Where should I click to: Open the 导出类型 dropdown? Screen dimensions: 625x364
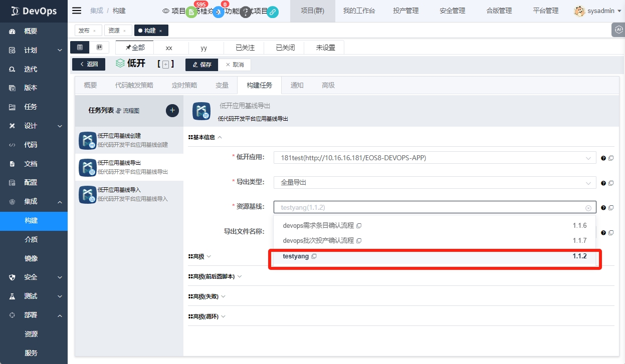[x=434, y=183]
